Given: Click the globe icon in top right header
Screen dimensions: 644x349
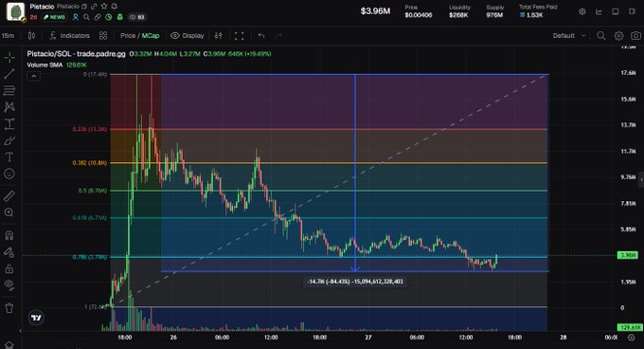Looking at the screenshot, I should (582, 11).
